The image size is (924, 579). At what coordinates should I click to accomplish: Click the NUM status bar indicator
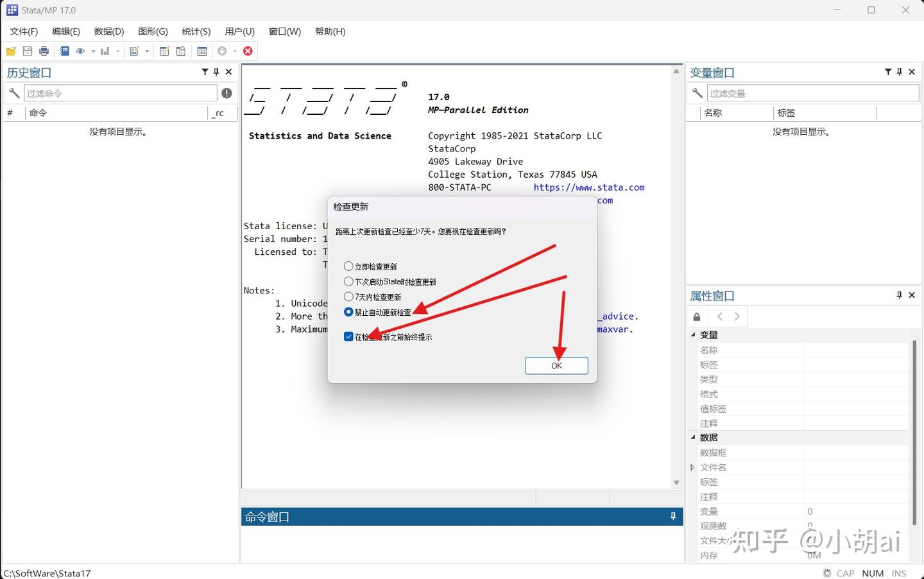pos(873,573)
